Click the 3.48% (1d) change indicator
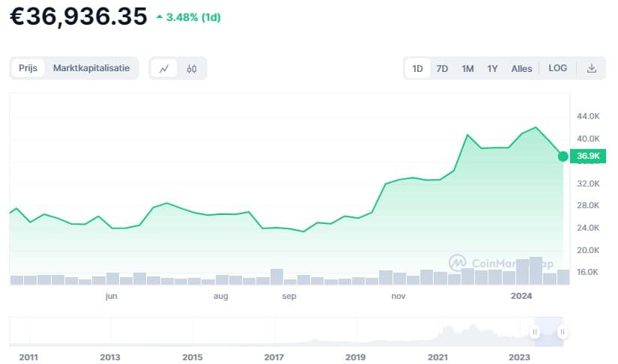Screen dimensions: 618x364 pyautogui.click(x=189, y=17)
